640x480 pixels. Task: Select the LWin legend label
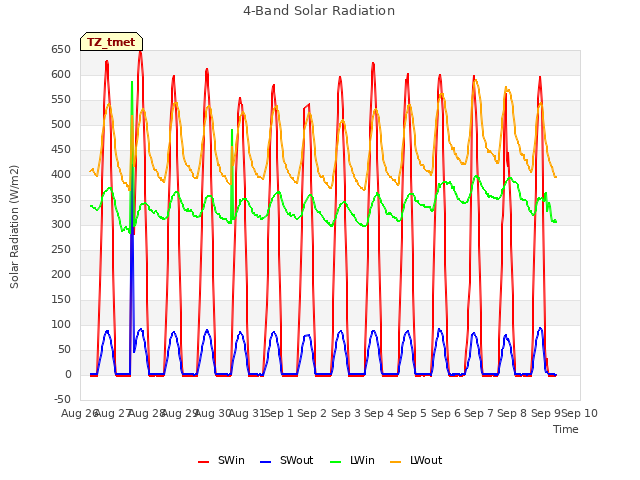tap(362, 460)
